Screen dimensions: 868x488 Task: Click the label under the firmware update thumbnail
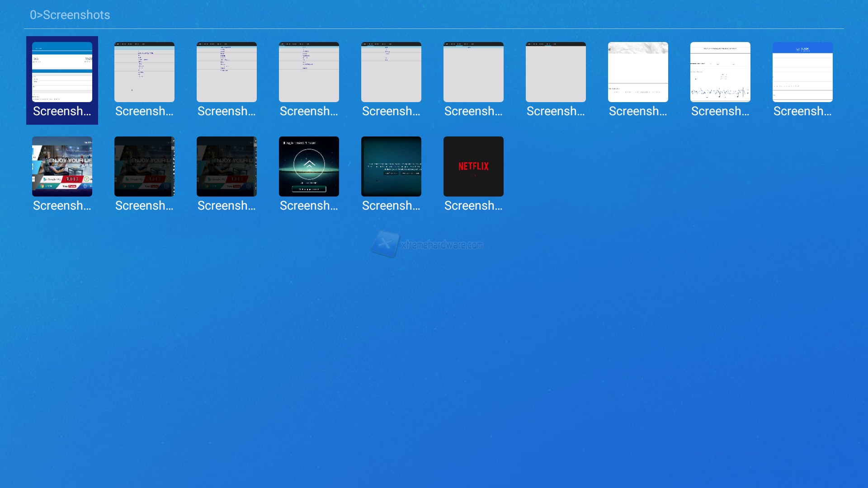tap(309, 206)
